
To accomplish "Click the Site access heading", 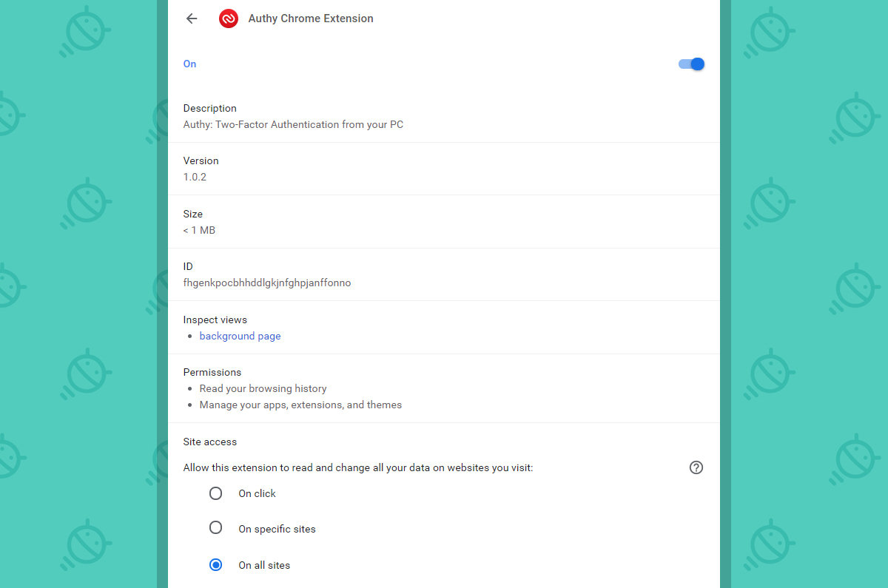I will click(210, 442).
